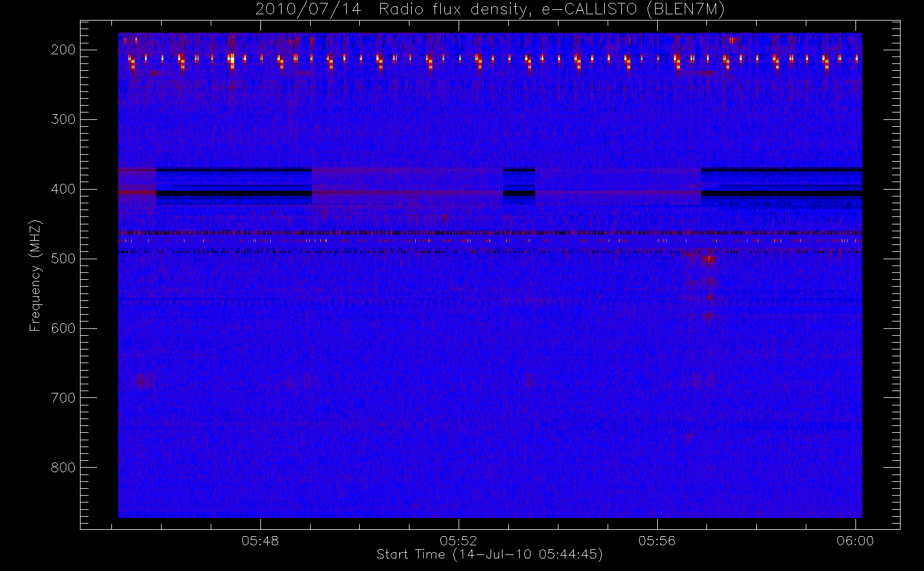Click the 700 frequency tick label
Screen dimensions: 924x571
coord(63,398)
